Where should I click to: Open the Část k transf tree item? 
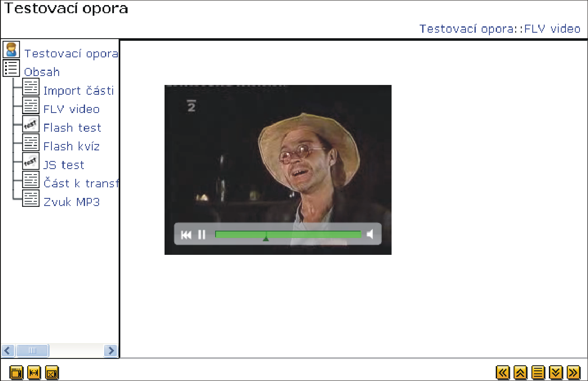[x=81, y=183]
